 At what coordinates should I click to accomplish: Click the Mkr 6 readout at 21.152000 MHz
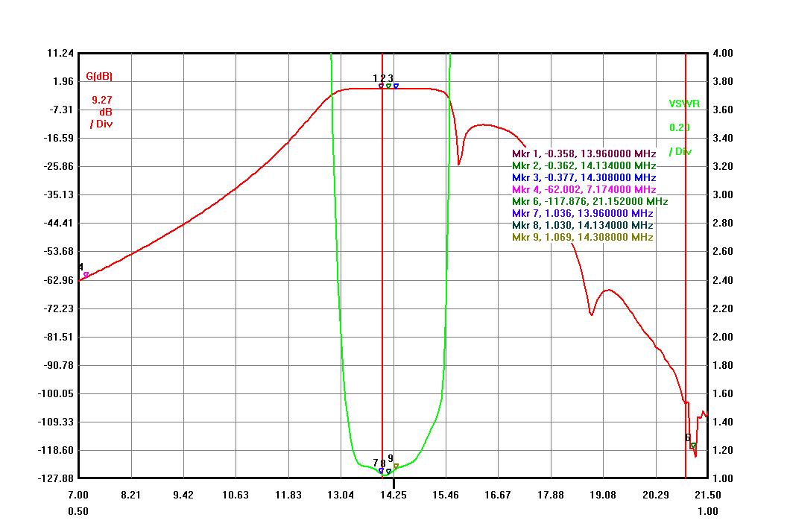point(590,201)
